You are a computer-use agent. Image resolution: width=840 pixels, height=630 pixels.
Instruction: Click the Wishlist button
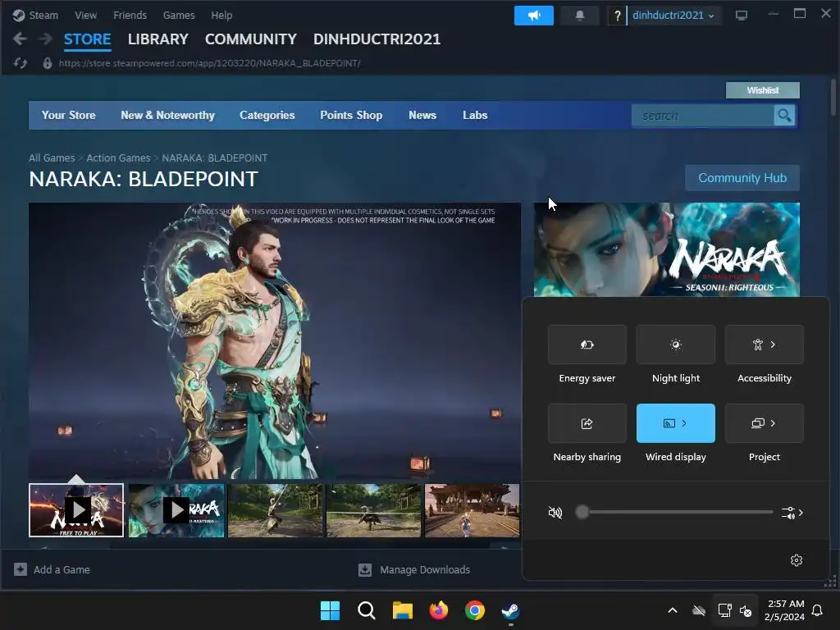763,90
